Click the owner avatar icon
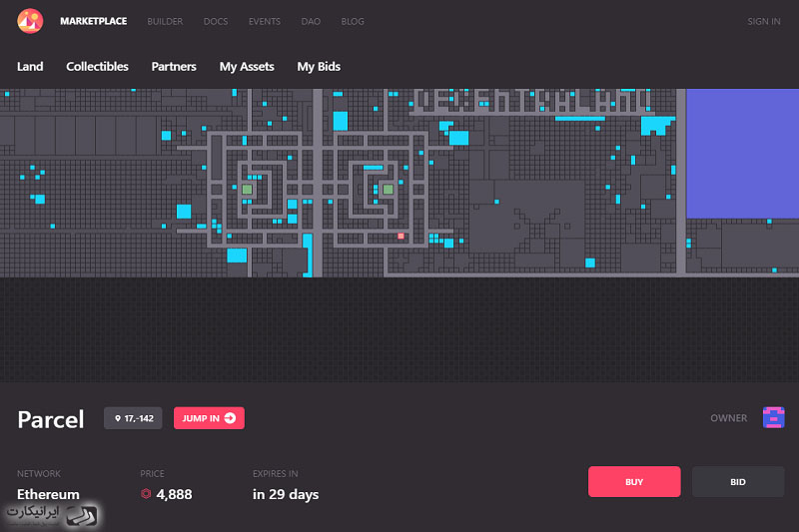The height and width of the screenshot is (532, 799). pos(773,418)
